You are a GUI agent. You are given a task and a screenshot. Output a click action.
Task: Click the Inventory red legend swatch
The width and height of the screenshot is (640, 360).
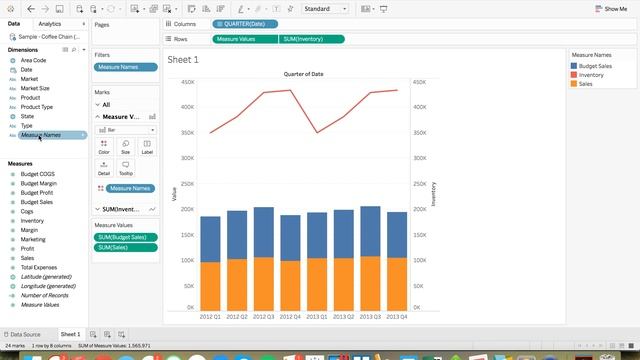[x=574, y=75]
